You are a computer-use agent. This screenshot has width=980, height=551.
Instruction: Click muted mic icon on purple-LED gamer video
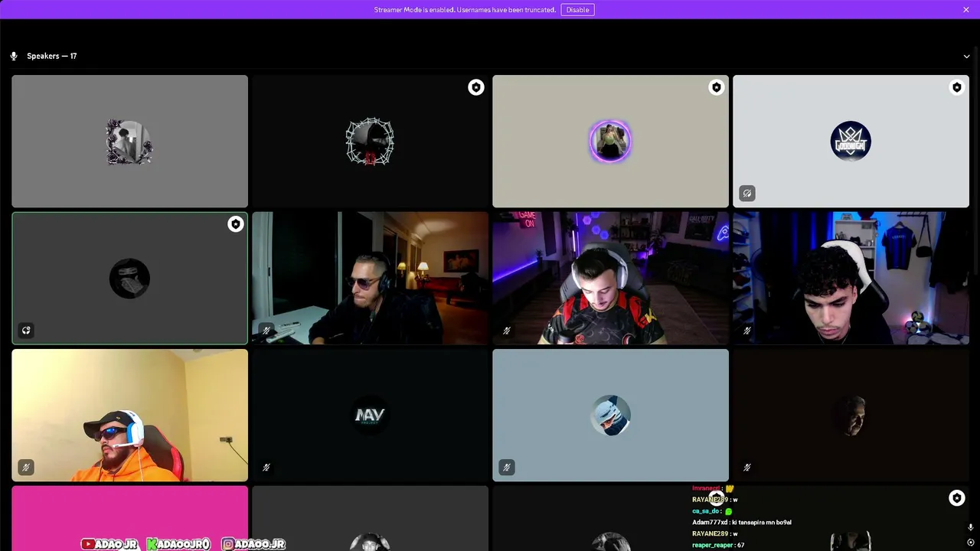tap(507, 331)
